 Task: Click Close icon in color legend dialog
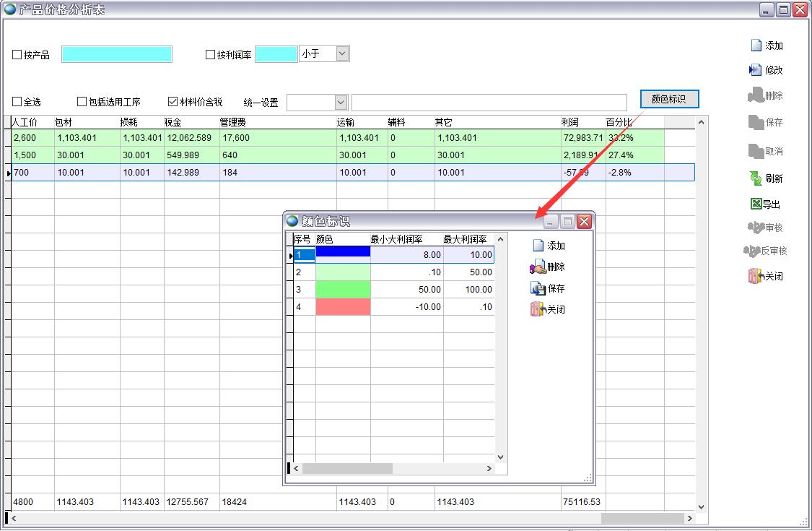(538, 309)
